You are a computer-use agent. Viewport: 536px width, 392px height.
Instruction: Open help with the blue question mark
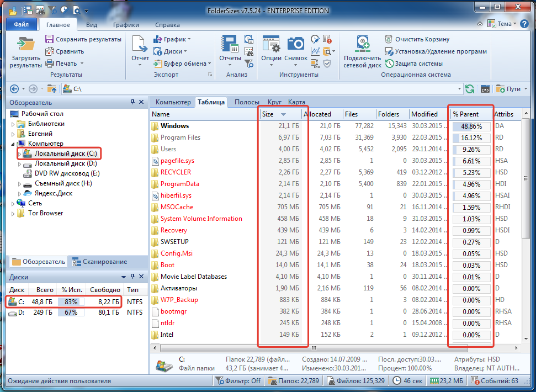(x=524, y=24)
